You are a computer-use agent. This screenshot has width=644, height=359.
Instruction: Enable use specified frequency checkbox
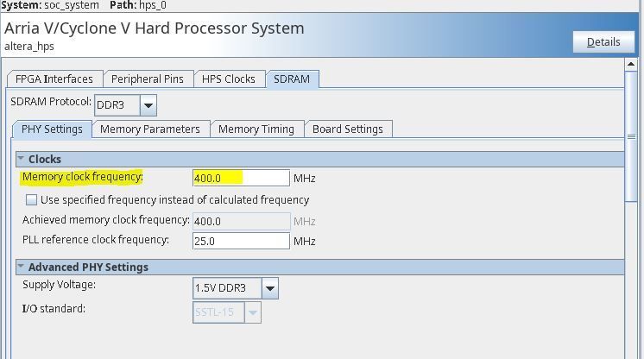[32, 199]
